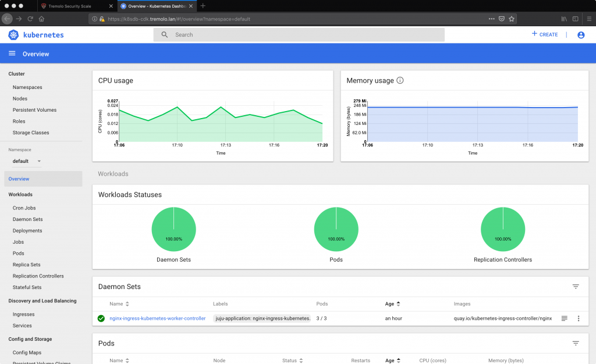Sort Pods by Age

393,361
